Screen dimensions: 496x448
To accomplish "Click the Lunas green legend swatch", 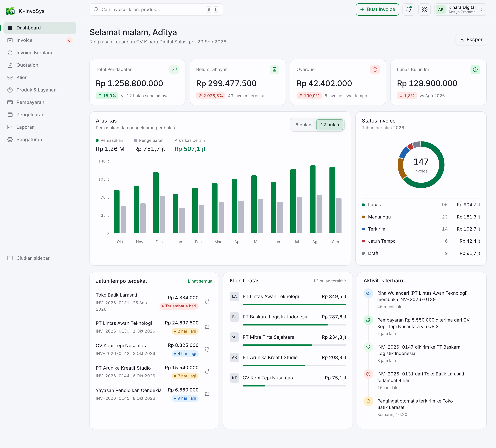I will pyautogui.click(x=363, y=205).
